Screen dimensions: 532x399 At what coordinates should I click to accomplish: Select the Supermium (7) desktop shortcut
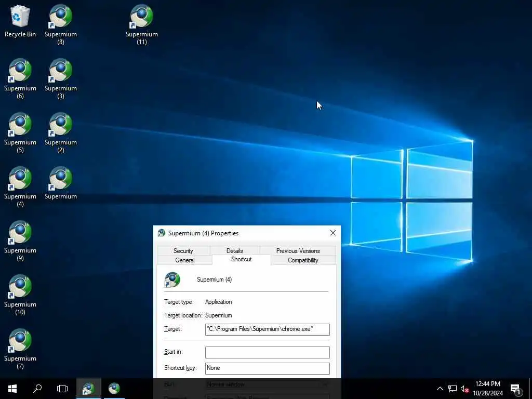(x=20, y=349)
